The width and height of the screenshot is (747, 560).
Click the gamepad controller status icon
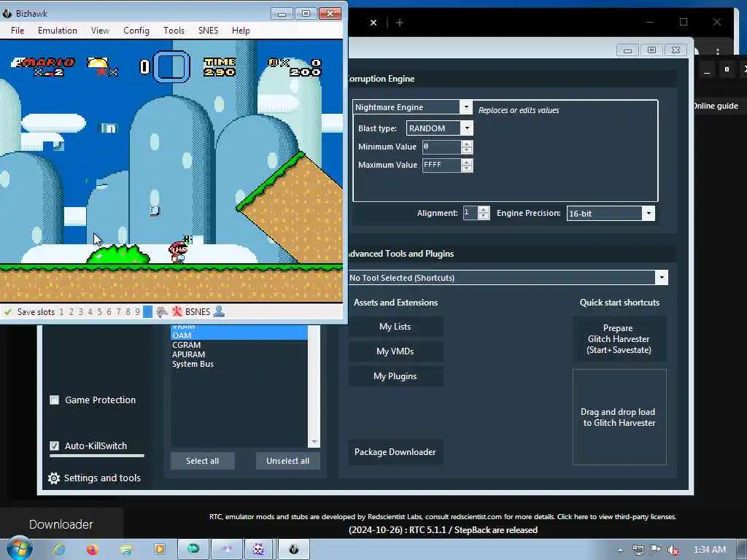[162, 312]
